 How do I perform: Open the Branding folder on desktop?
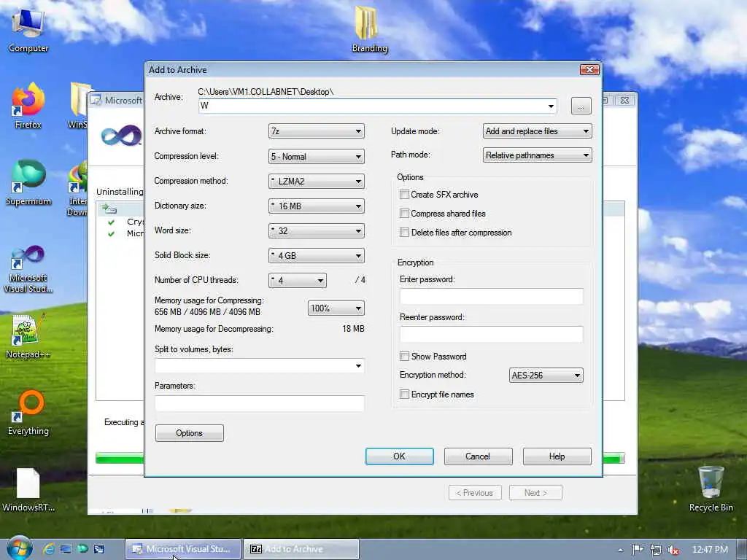click(368, 29)
